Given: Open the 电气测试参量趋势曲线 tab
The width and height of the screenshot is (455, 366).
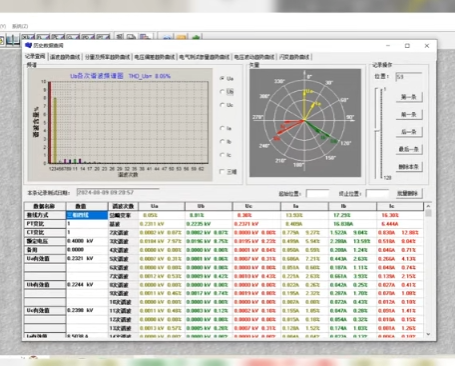Looking at the screenshot, I should pos(204,57).
